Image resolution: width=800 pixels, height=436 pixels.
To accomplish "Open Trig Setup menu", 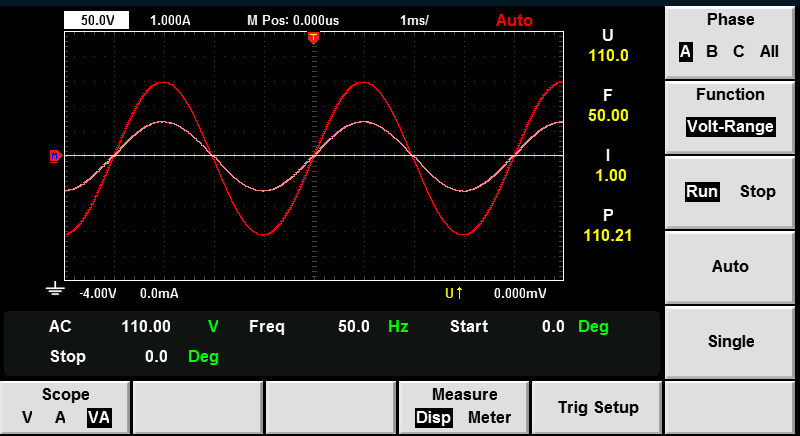I will tap(597, 407).
